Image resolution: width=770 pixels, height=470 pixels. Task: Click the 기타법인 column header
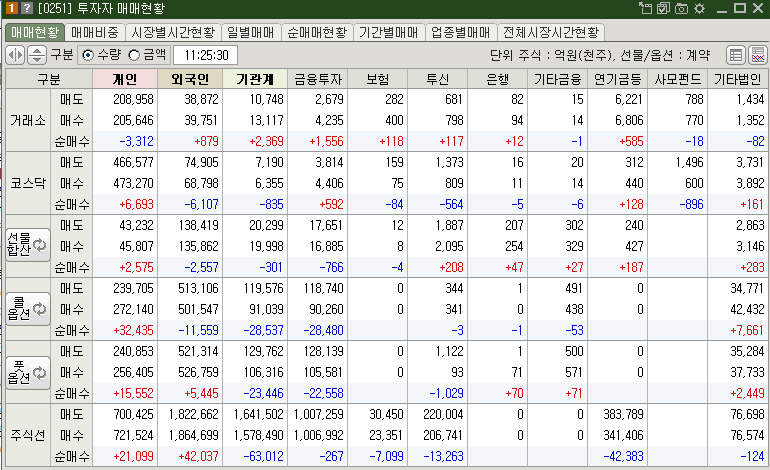tap(738, 79)
